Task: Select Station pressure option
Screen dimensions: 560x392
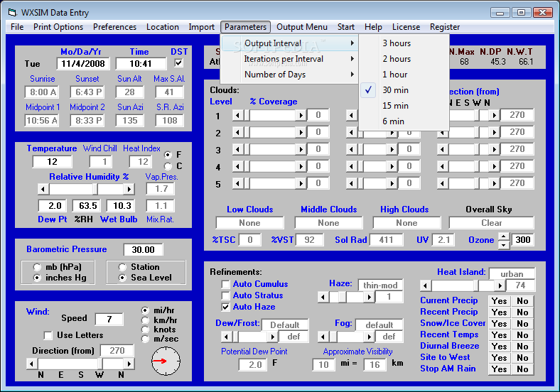Action: [x=122, y=267]
